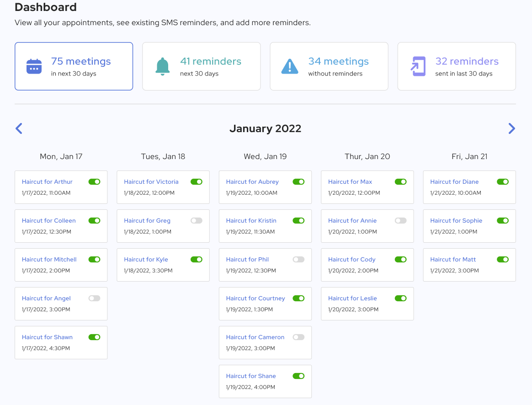
Task: Open the Haircut for Colleen appointment
Action: 49,220
